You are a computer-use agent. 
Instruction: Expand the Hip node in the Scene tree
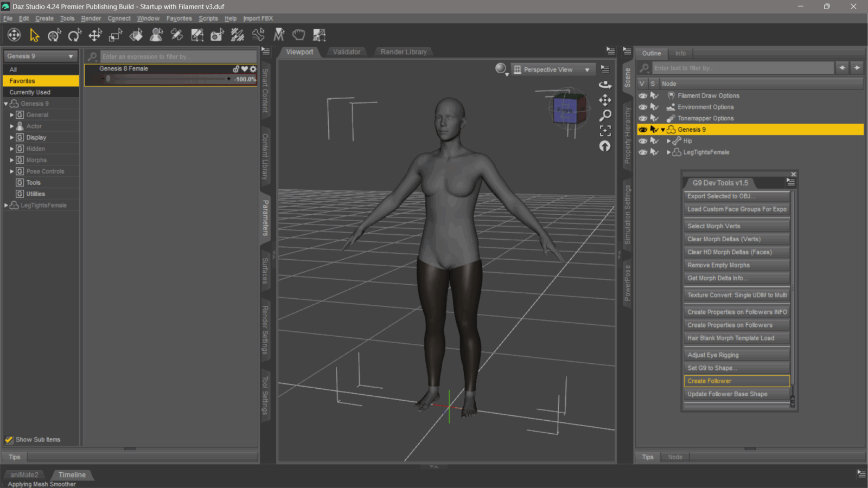pos(668,140)
